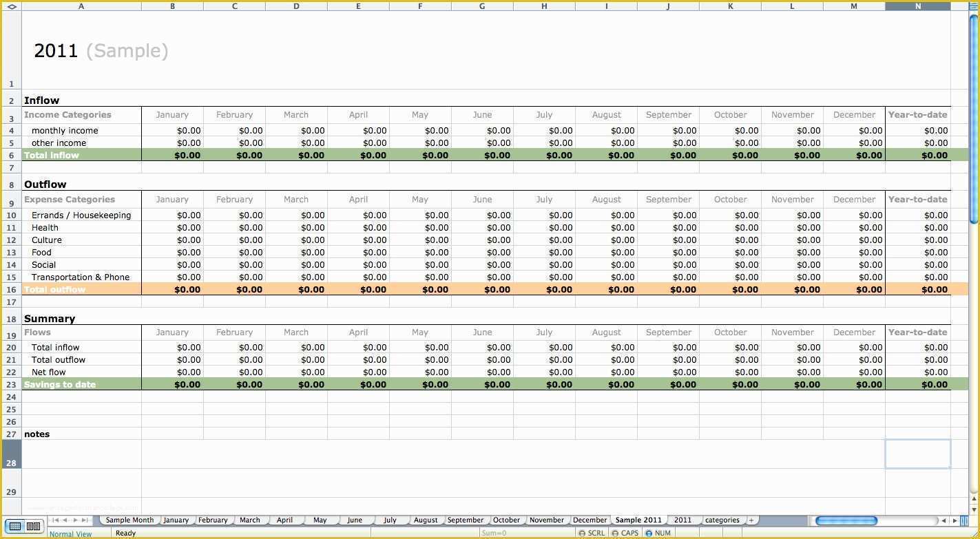Select the Inflow 'Year-to-date' header cell
Screen dimensions: 980x539
918,115
